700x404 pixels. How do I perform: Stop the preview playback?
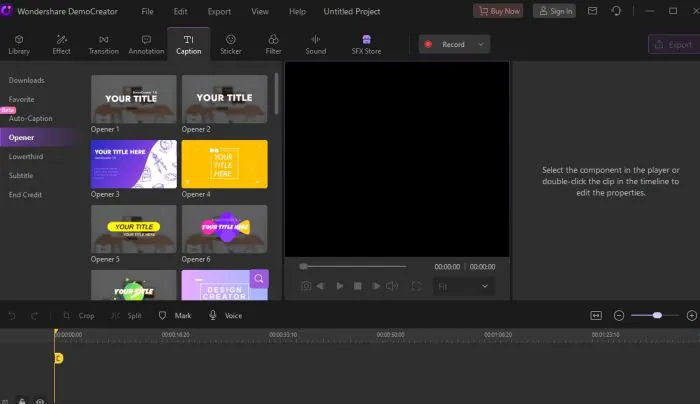[x=358, y=286]
